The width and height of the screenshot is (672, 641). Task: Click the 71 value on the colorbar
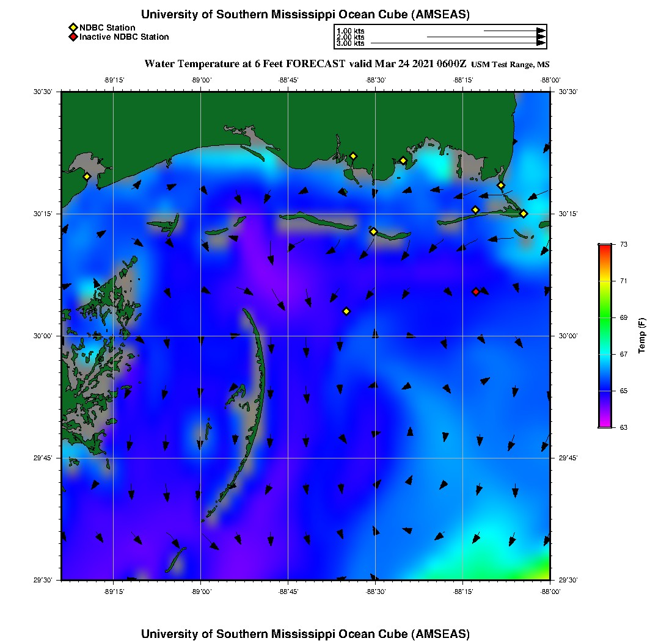click(x=624, y=281)
